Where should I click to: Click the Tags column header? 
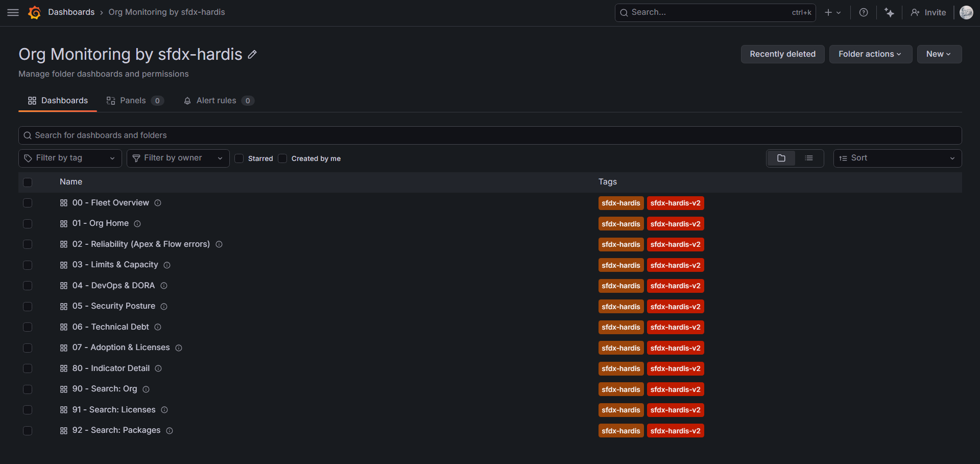coord(608,182)
